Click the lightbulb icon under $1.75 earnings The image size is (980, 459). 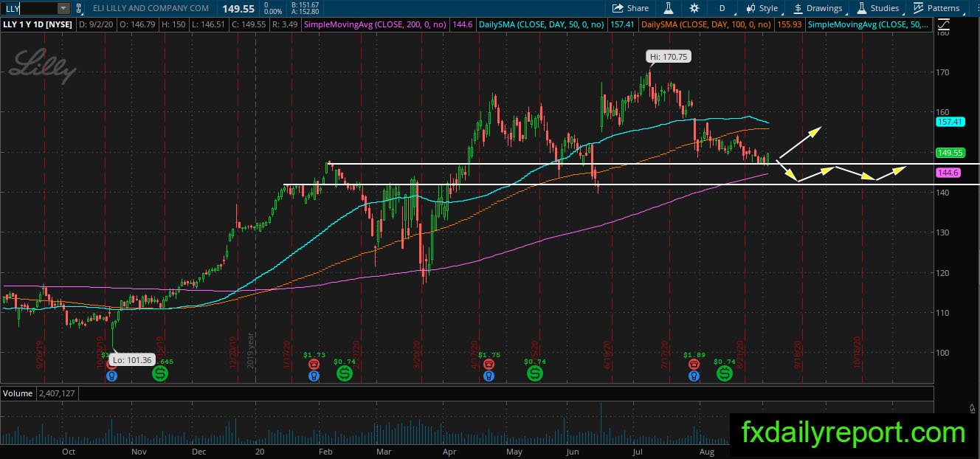(488, 376)
